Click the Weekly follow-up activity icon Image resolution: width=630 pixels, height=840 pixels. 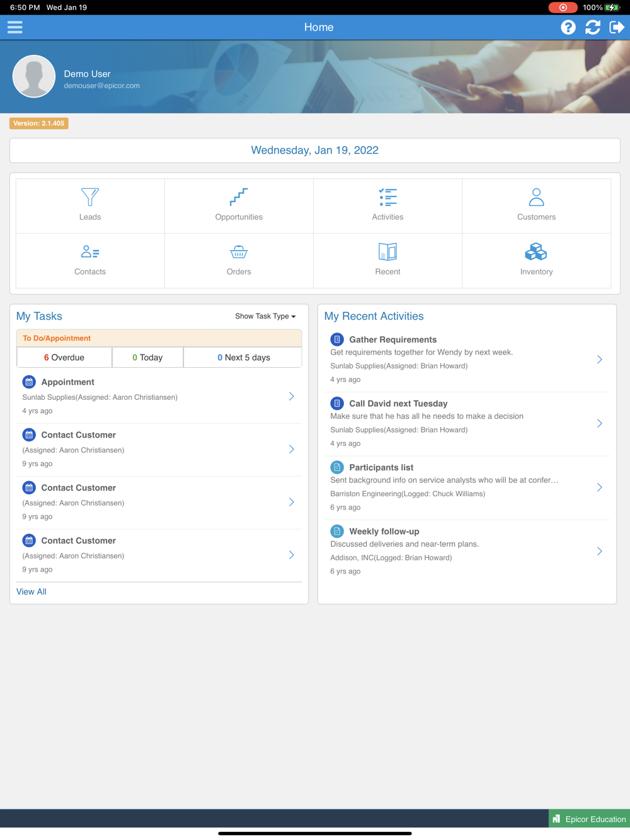(337, 531)
